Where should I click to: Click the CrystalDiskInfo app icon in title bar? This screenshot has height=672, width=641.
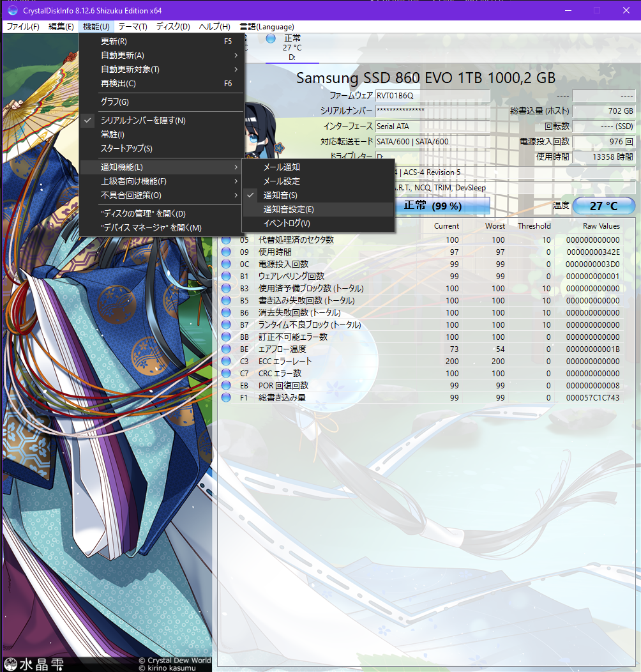12,10
